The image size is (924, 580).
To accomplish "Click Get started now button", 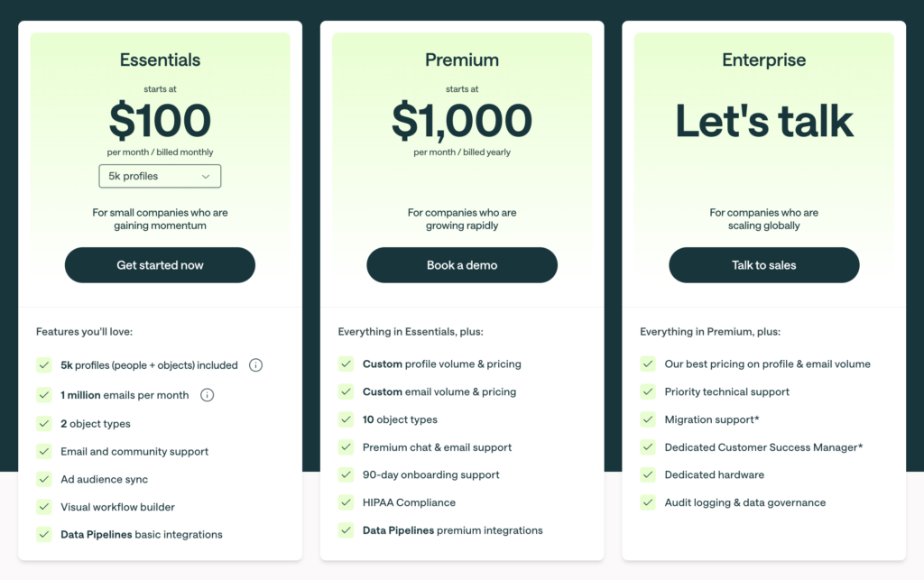I will tap(160, 265).
